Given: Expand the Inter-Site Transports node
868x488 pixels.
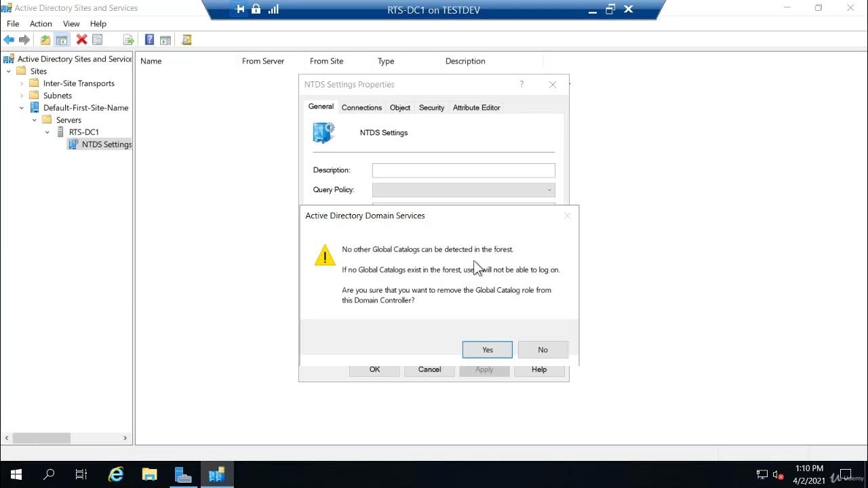Looking at the screenshot, I should (x=21, y=83).
